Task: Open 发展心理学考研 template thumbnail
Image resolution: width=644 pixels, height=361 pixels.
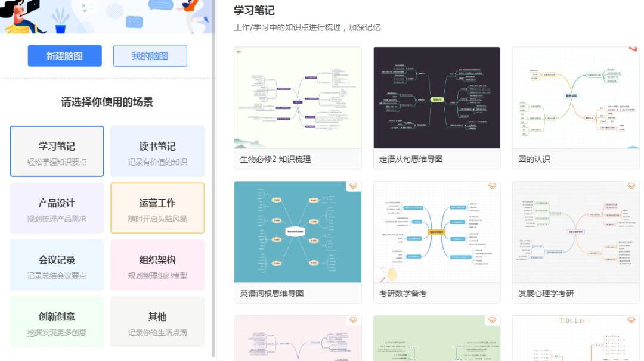Action: pyautogui.click(x=576, y=232)
